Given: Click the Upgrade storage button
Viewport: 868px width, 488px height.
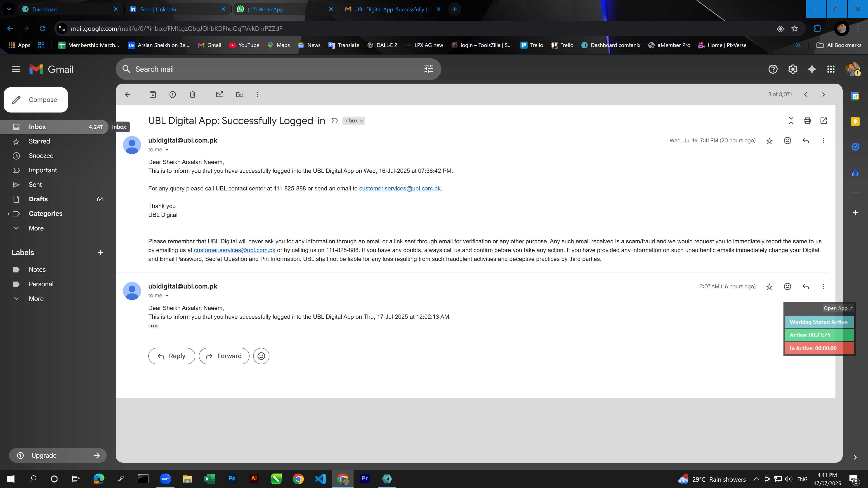Looking at the screenshot, I should (58, 455).
